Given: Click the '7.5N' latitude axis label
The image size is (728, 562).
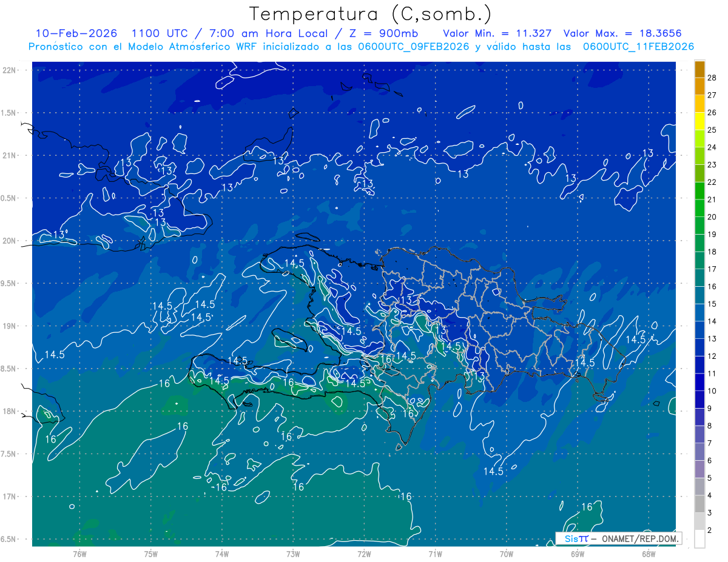Looking at the screenshot, I should coord(9,454).
